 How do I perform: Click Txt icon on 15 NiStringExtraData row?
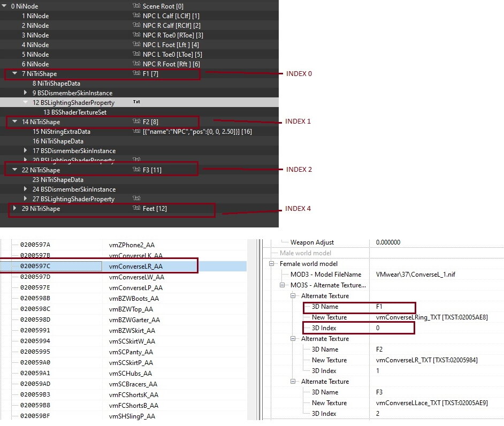(x=136, y=131)
